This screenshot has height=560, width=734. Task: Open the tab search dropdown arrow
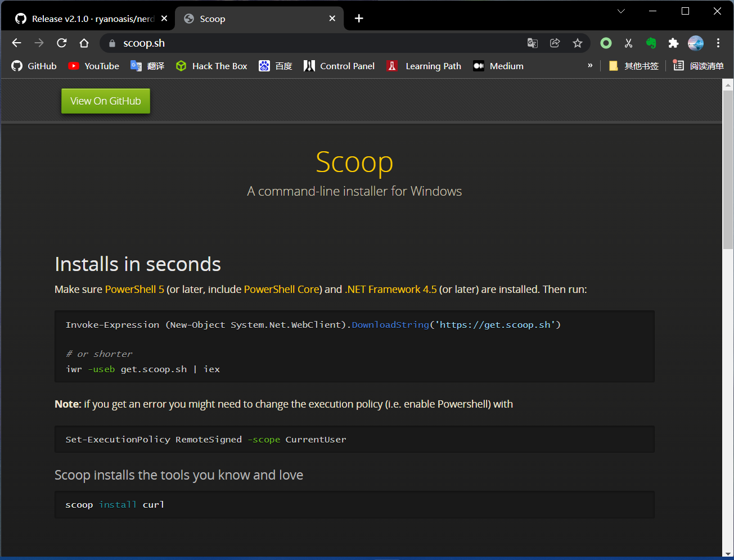(621, 11)
